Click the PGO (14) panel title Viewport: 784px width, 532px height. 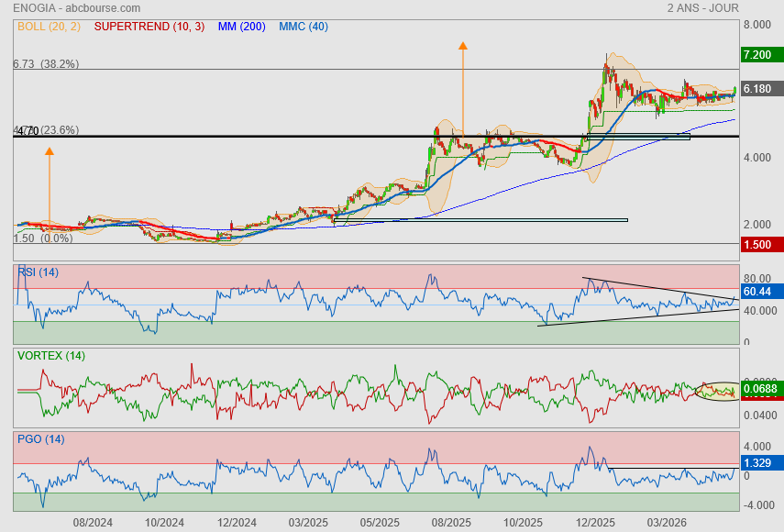(x=41, y=439)
